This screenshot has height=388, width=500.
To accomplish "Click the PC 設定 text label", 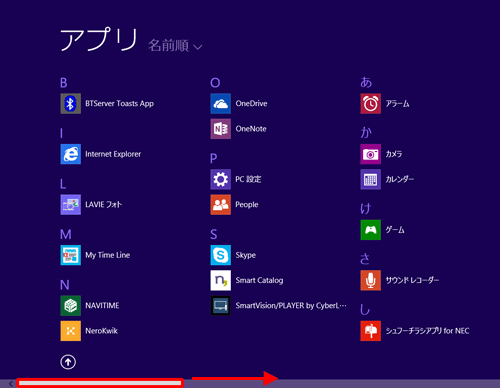I will [x=248, y=179].
